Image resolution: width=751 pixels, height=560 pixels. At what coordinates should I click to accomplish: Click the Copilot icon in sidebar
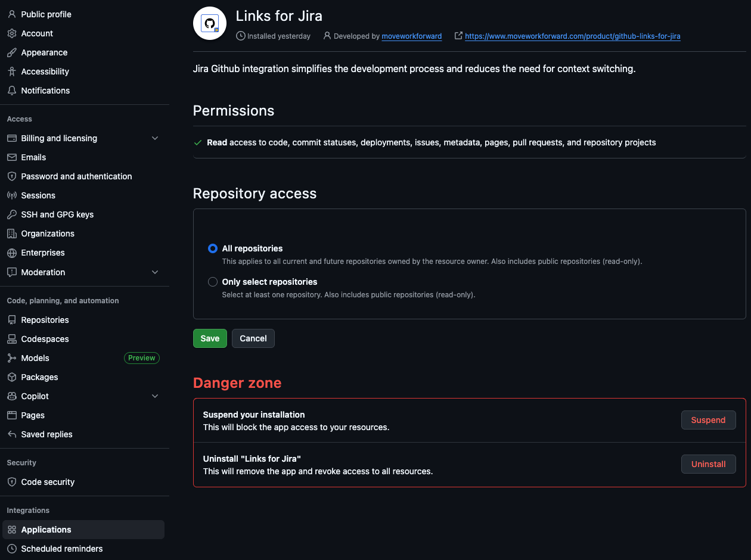click(x=11, y=396)
